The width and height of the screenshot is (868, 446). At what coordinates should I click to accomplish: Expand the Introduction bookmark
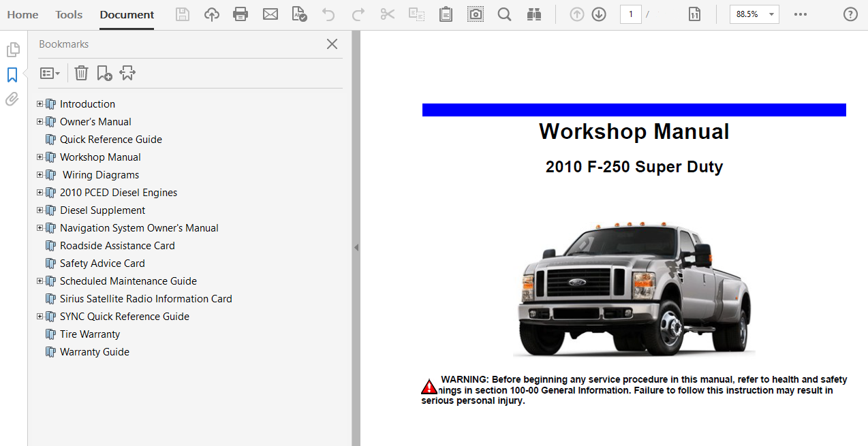(x=40, y=103)
